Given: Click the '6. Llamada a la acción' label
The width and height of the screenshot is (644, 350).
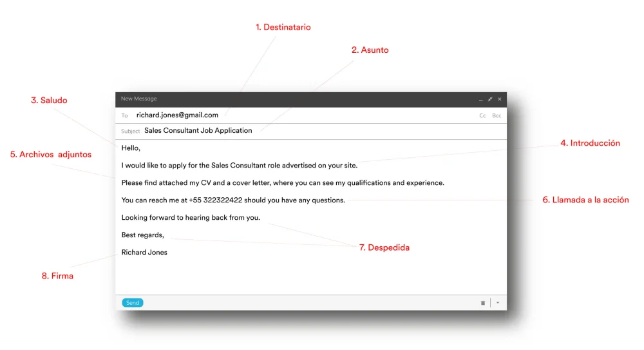Looking at the screenshot, I should (585, 200).
